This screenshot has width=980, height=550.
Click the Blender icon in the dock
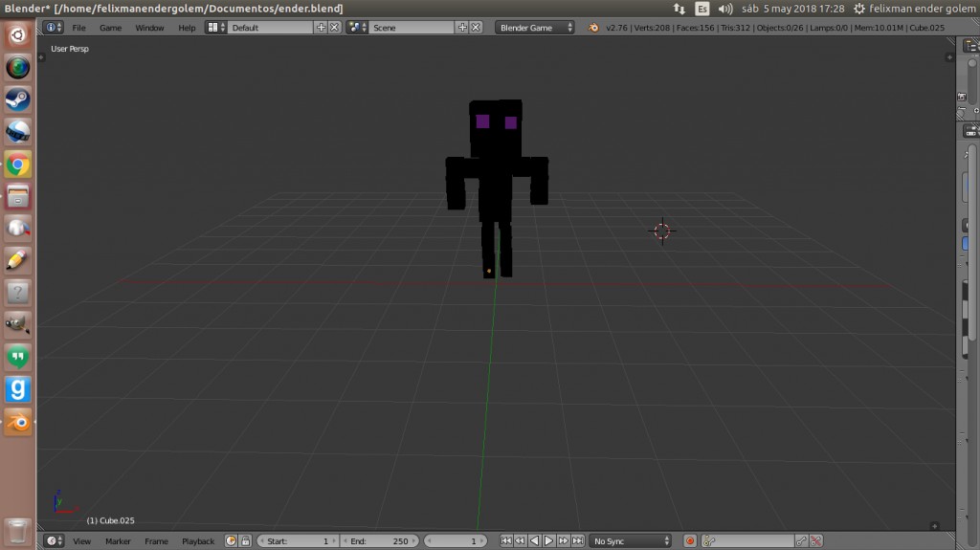tap(17, 423)
